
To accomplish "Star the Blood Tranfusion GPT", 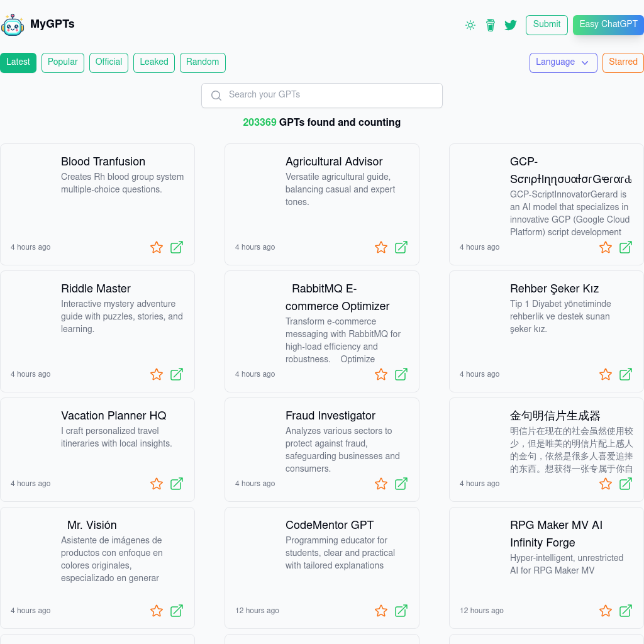I will (x=157, y=247).
